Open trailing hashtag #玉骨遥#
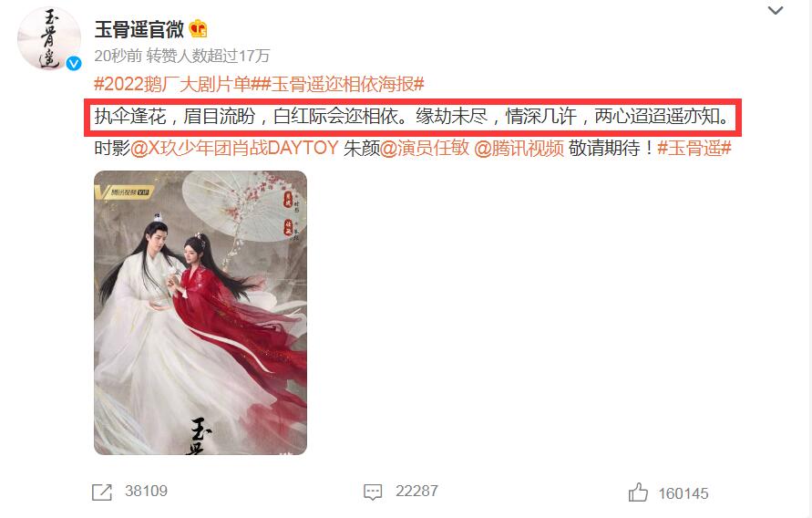812x518 pixels. pos(694,149)
